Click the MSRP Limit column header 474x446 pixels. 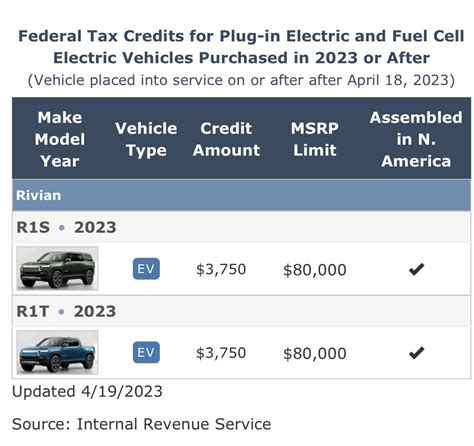pos(315,139)
